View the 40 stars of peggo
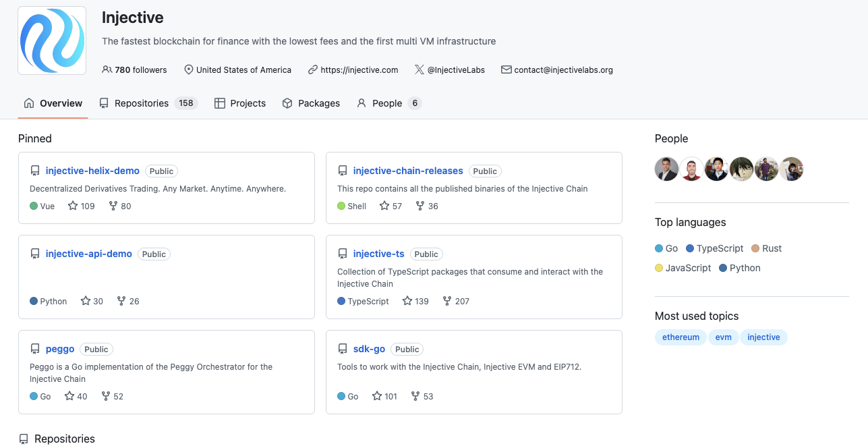 pyautogui.click(x=76, y=396)
